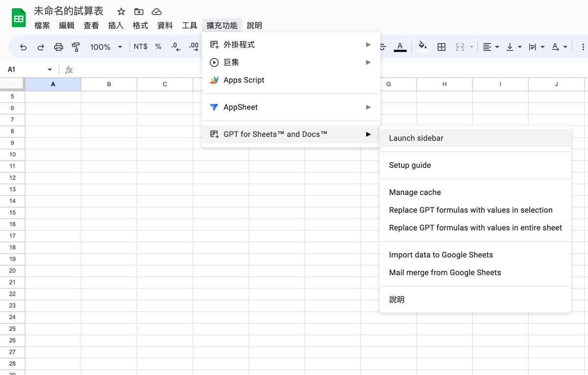Select row 20 header
The height and width of the screenshot is (375, 588).
pos(12,271)
